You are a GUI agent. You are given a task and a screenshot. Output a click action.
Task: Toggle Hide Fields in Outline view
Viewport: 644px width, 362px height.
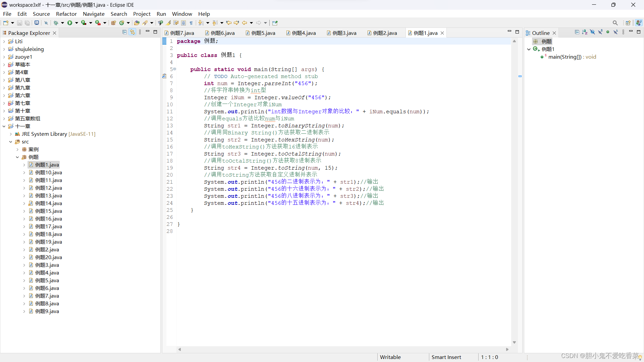click(592, 32)
